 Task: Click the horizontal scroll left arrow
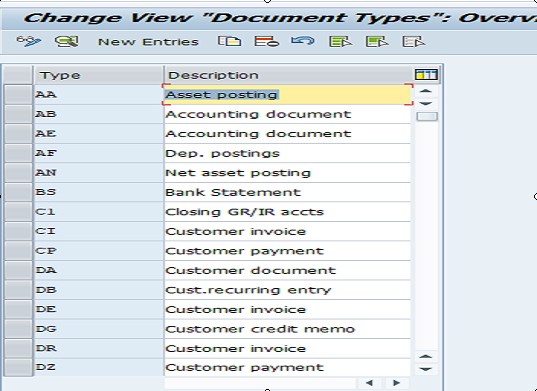pyautogui.click(x=369, y=383)
